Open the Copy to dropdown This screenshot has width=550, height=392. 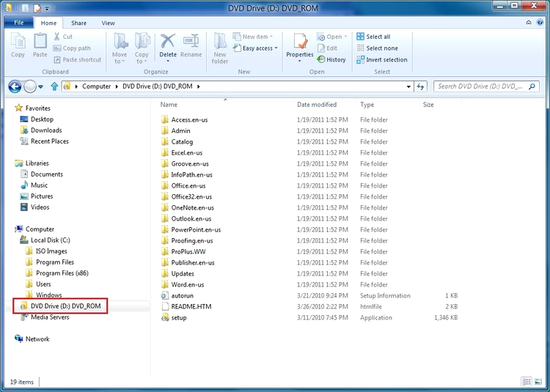[x=142, y=48]
